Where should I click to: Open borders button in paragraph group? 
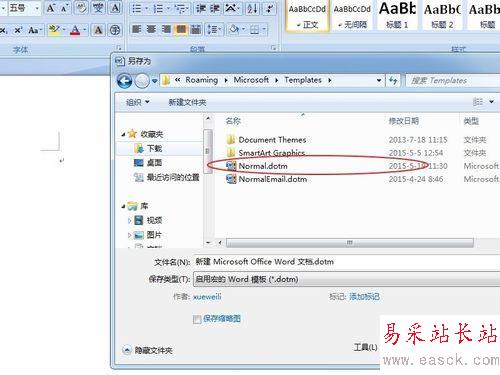pyautogui.click(x=254, y=29)
